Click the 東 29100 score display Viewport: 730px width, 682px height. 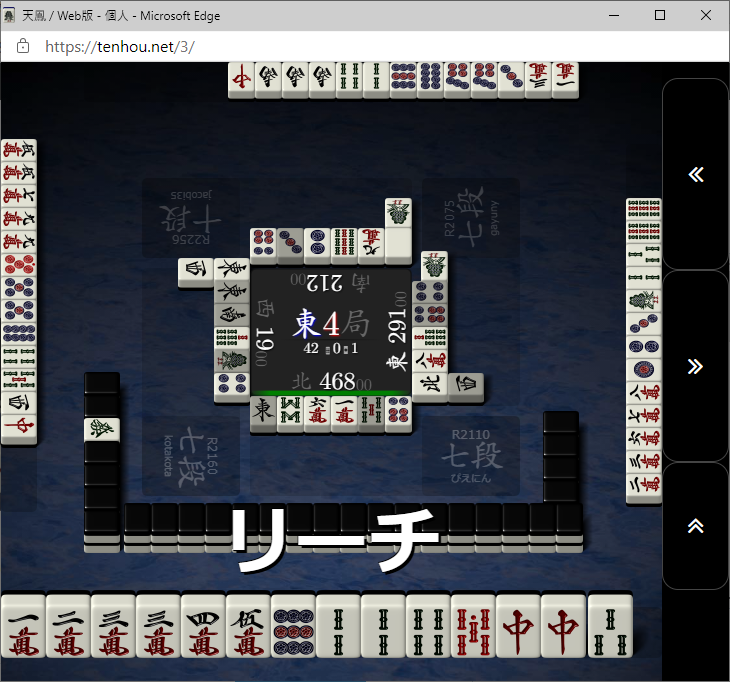pos(397,331)
